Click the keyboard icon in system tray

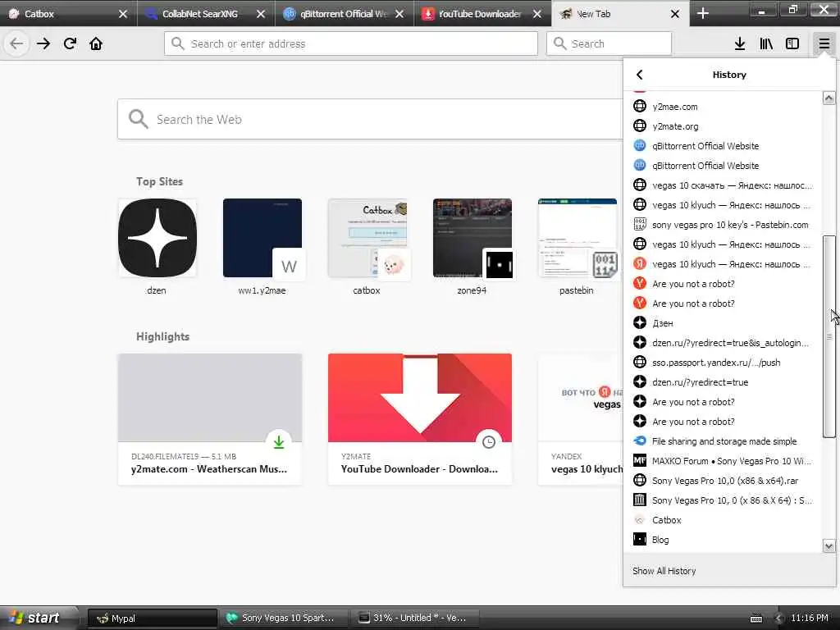point(756,619)
